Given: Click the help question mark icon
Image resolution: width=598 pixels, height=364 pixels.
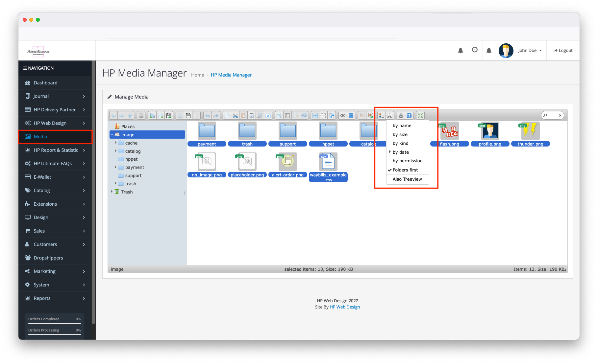Looking at the screenshot, I should click(409, 116).
